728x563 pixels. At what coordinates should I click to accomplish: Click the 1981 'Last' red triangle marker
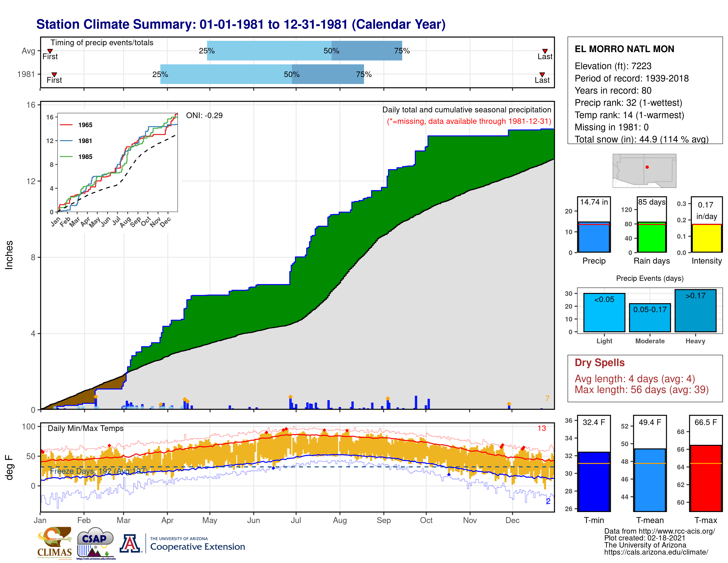(x=542, y=74)
